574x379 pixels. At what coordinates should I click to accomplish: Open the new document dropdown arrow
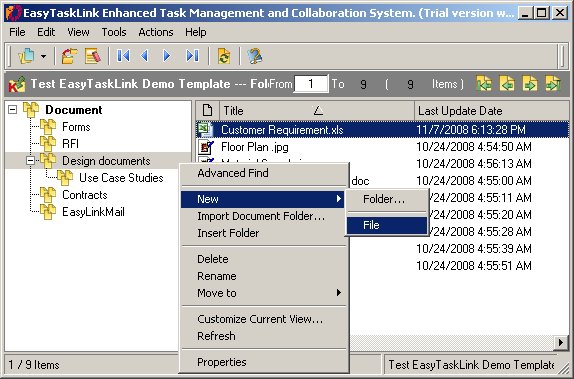(44, 56)
